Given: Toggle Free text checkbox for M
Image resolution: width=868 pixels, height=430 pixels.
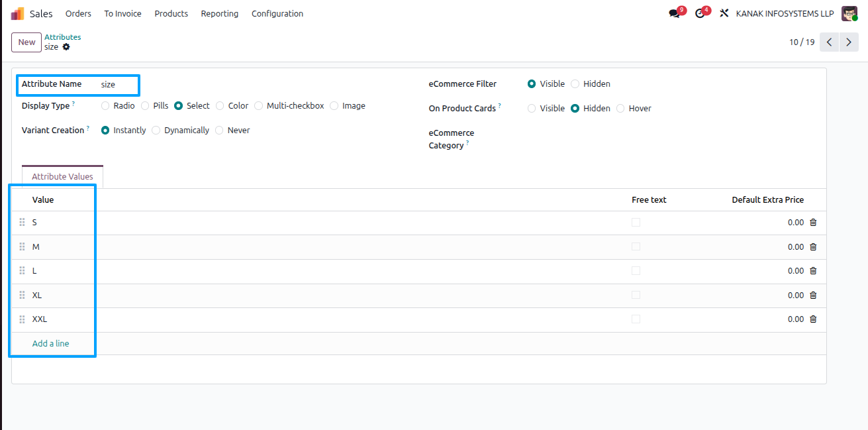Looking at the screenshot, I should [x=636, y=246].
